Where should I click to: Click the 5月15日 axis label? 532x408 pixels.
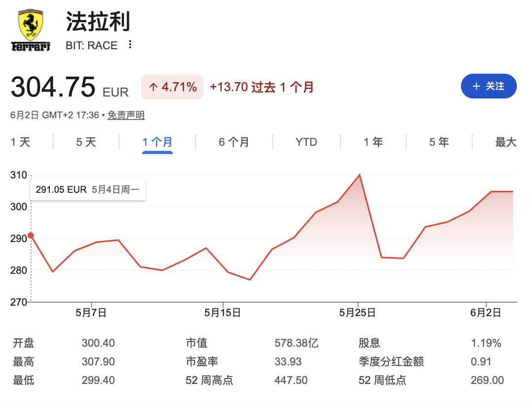[x=223, y=313]
